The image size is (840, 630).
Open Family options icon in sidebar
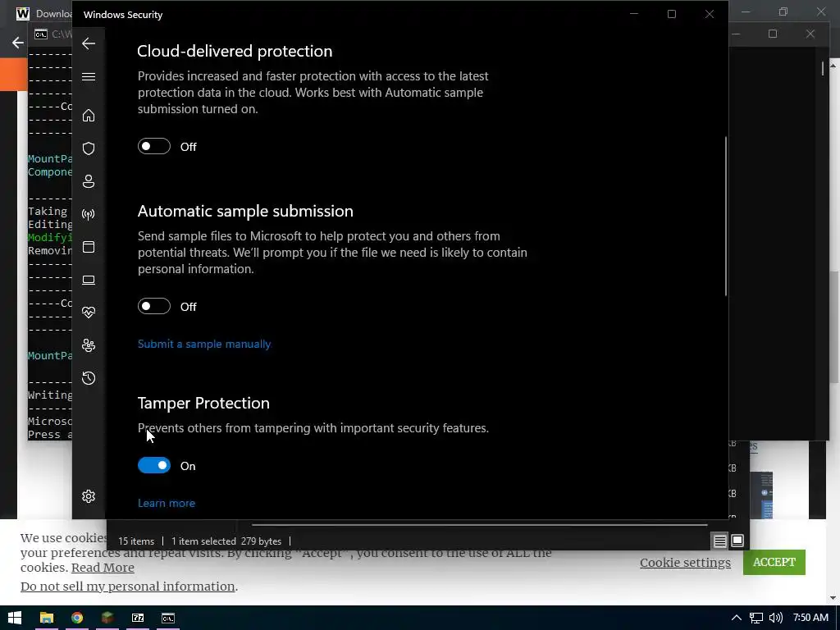[89, 345]
